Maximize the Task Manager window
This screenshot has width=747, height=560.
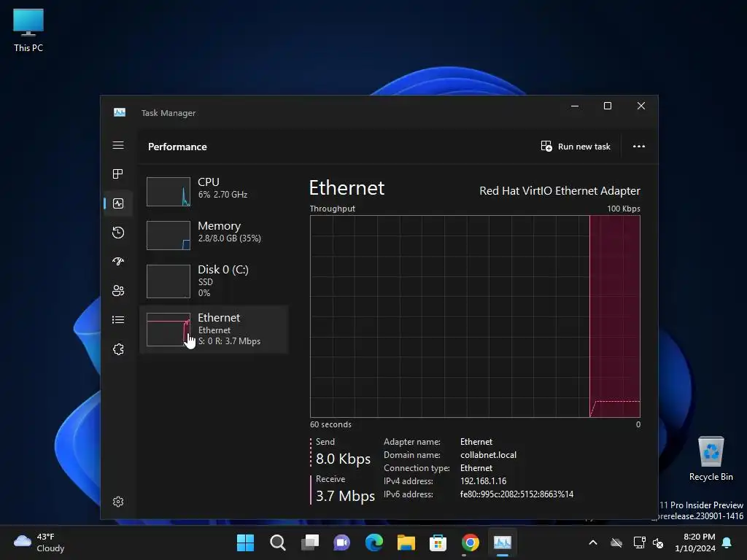click(x=608, y=106)
